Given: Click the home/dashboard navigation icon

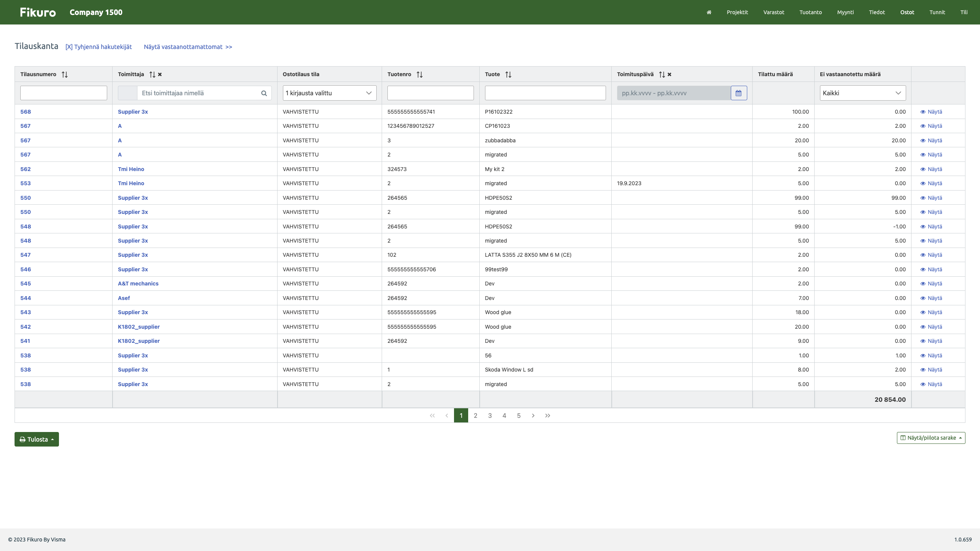Looking at the screenshot, I should [x=709, y=12].
